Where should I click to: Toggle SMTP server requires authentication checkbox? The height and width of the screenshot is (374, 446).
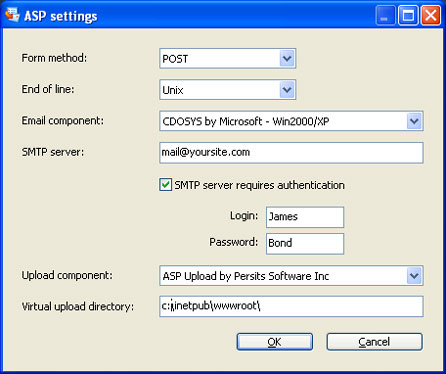[x=166, y=185]
